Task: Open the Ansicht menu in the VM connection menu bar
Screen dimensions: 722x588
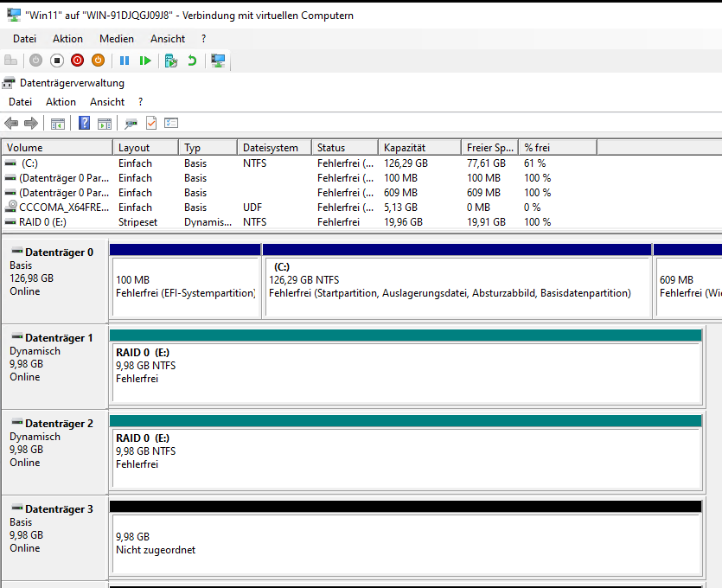Action: pyautogui.click(x=168, y=39)
